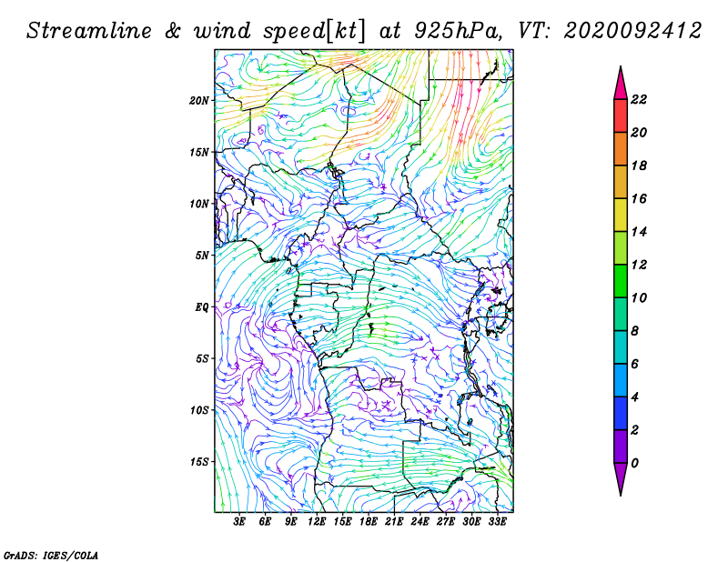Click the EQ equator axis label

coord(202,307)
